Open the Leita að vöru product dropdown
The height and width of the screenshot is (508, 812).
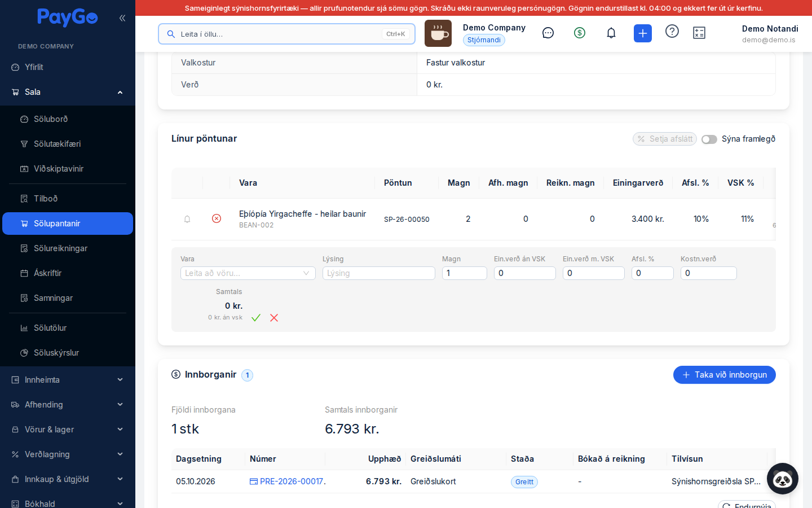point(248,273)
